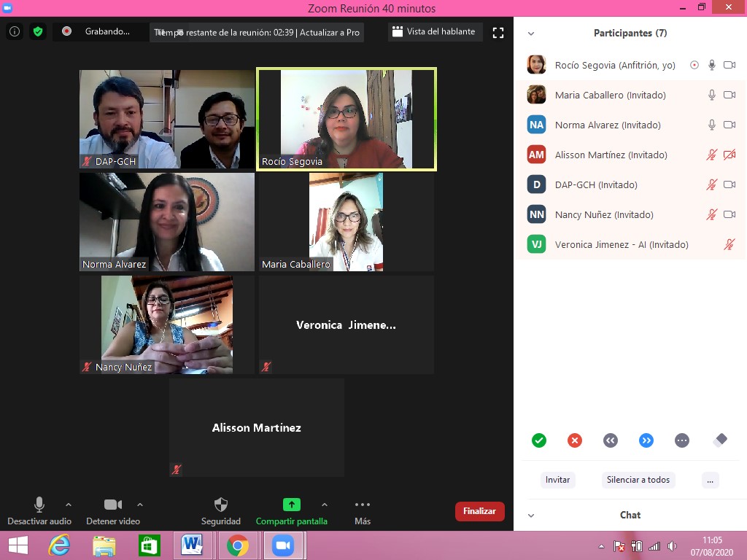Select Nancy Nuñez video tile
Image resolution: width=747 pixels, height=560 pixels.
(167, 324)
